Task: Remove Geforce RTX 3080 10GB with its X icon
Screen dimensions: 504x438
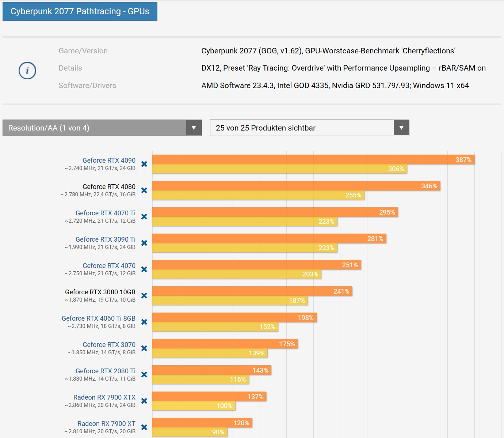Action: coord(144,296)
